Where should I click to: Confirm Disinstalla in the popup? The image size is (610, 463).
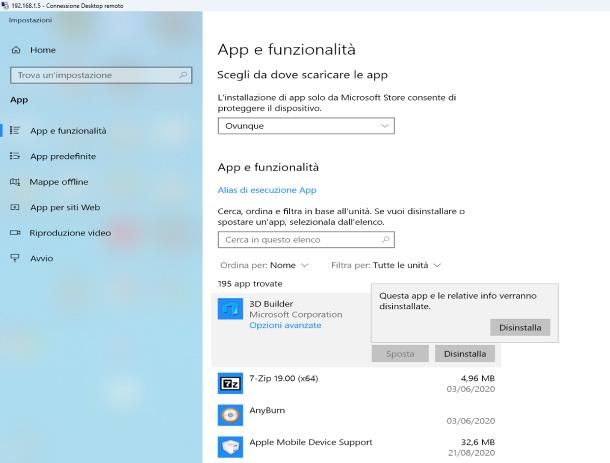tap(519, 327)
